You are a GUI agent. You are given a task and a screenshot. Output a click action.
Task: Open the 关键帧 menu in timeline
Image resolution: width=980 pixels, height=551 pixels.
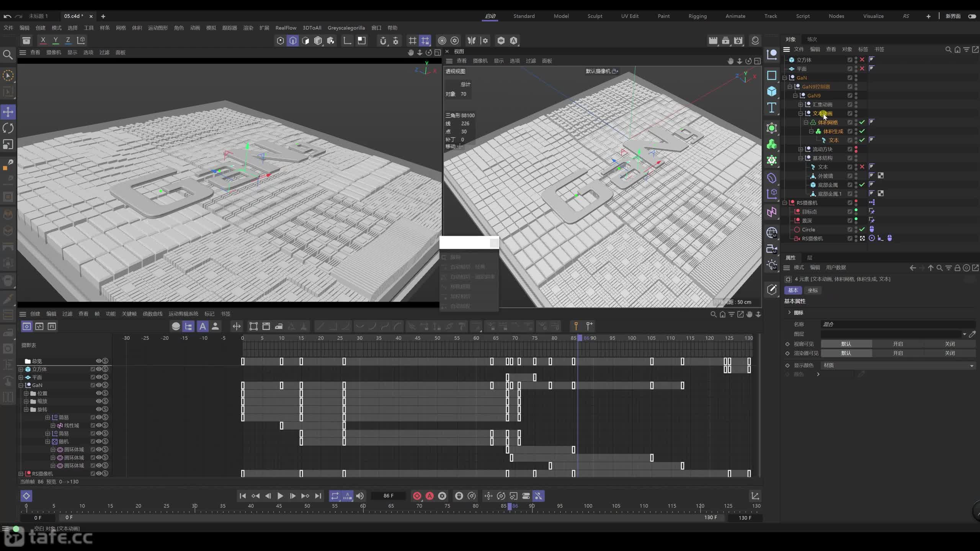click(129, 314)
